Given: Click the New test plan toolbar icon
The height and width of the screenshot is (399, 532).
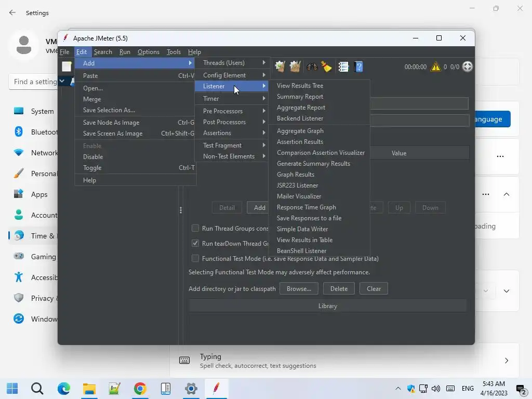Looking at the screenshot, I should click(66, 66).
